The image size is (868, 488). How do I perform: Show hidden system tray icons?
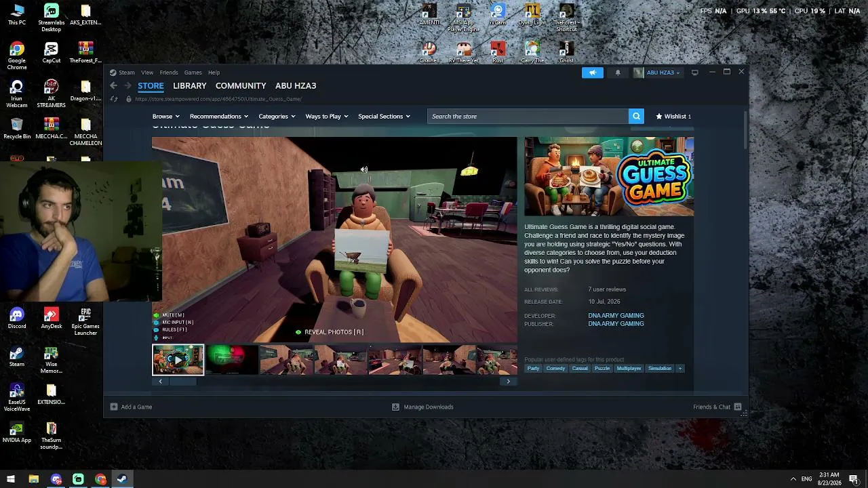coord(793,479)
